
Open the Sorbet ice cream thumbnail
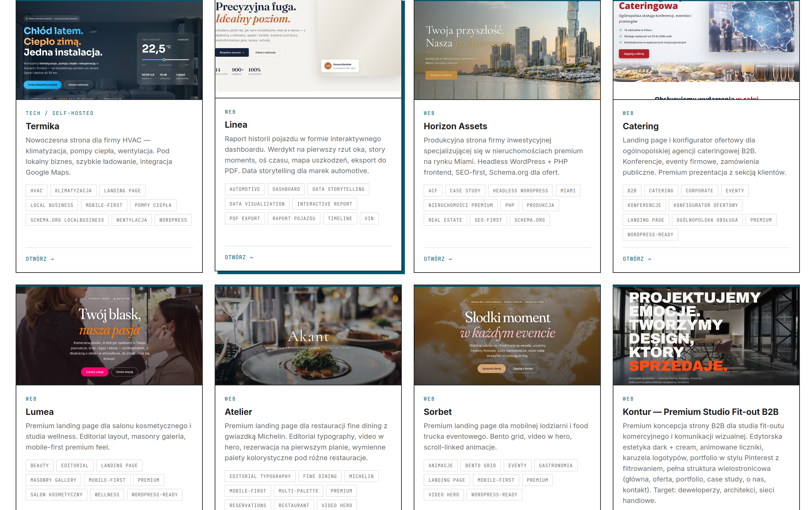(x=507, y=336)
